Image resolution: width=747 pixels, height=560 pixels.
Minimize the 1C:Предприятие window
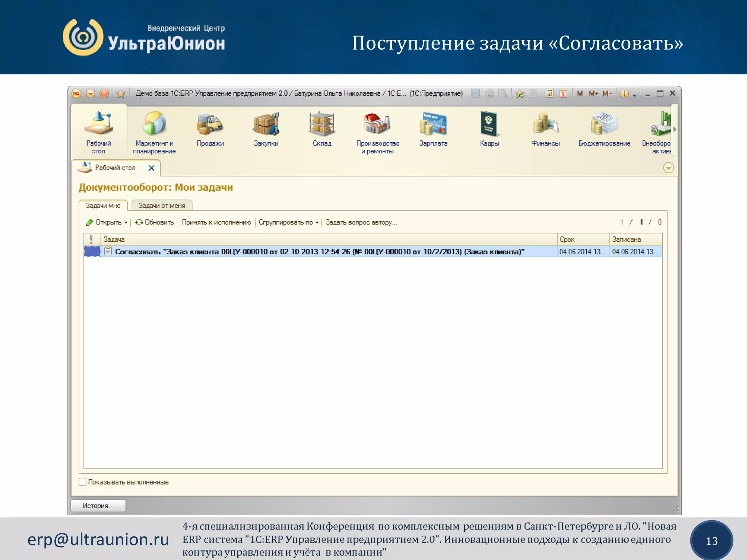pos(647,94)
